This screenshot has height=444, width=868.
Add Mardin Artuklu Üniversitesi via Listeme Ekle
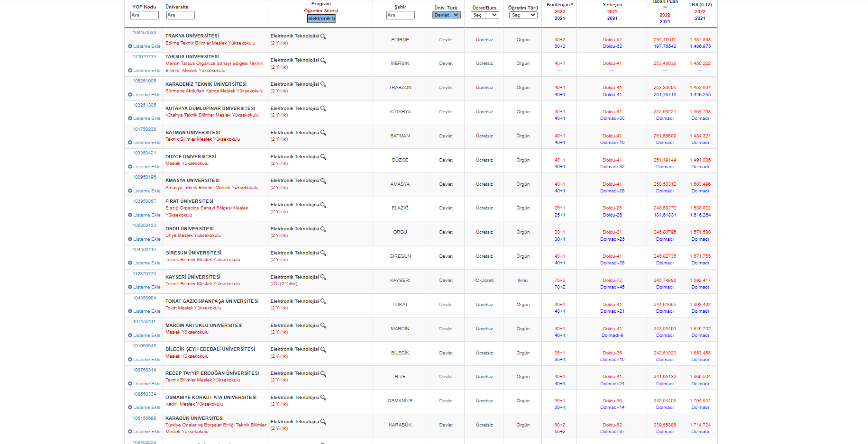point(144,335)
